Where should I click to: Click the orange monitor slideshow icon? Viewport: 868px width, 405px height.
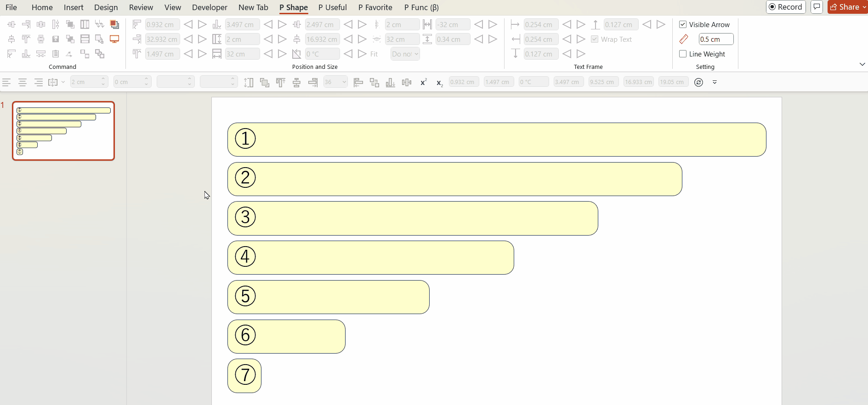114,39
